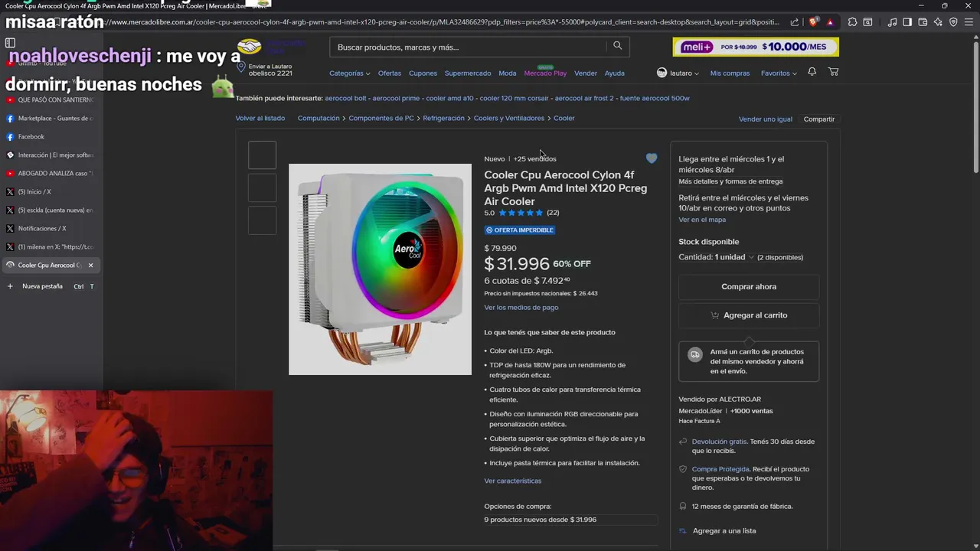Click the lautaro profile avatar
This screenshot has width=980, height=551.
coord(661,73)
